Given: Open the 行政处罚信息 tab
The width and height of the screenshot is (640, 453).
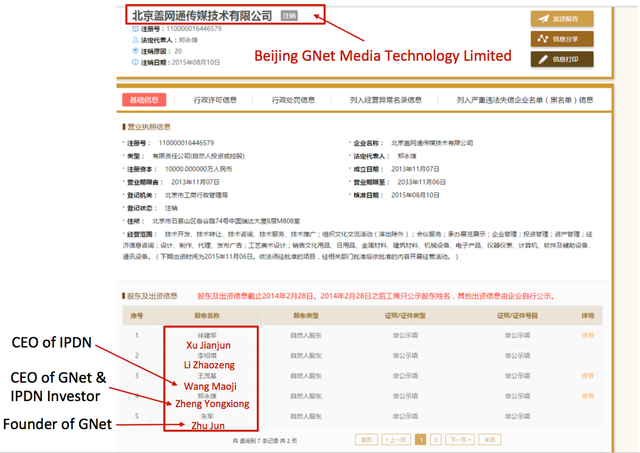Looking at the screenshot, I should (293, 100).
